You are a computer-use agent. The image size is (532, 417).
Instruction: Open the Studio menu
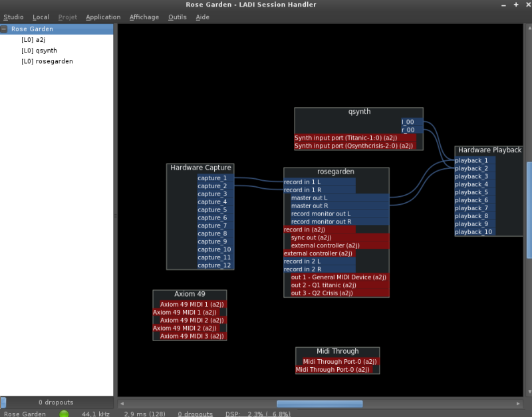coord(13,17)
